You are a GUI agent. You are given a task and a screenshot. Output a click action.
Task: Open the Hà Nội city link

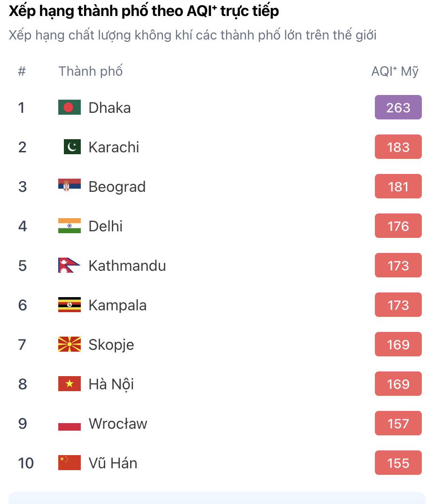(111, 384)
